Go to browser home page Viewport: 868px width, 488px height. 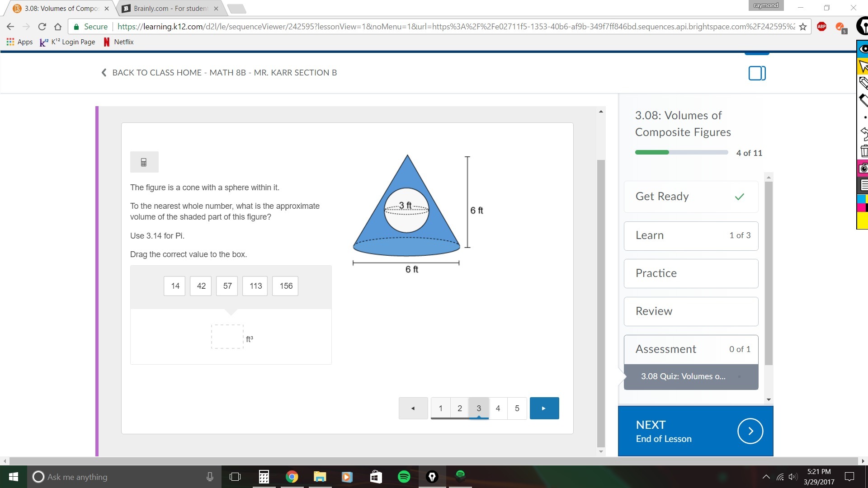tap(58, 27)
